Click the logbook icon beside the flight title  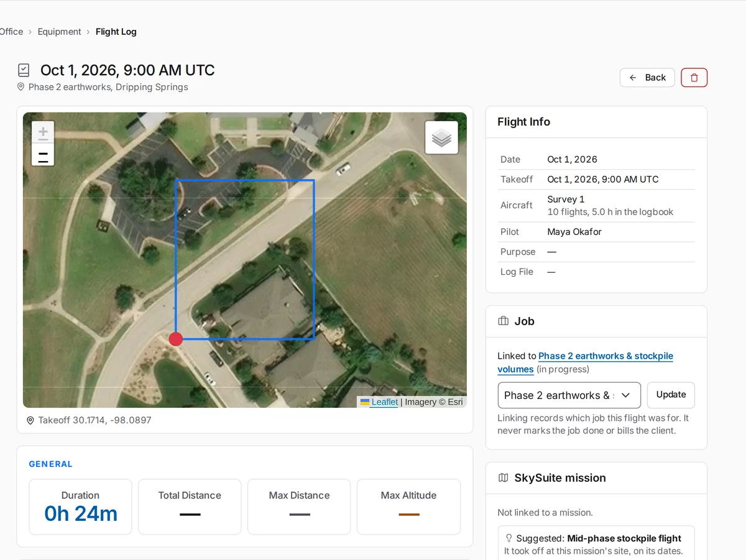pos(24,70)
